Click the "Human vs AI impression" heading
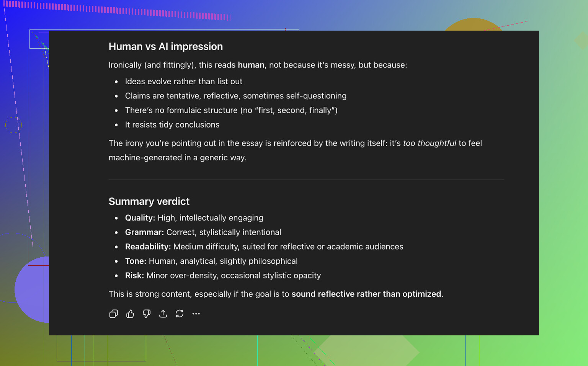Screen dimensions: 588x366 (165, 47)
